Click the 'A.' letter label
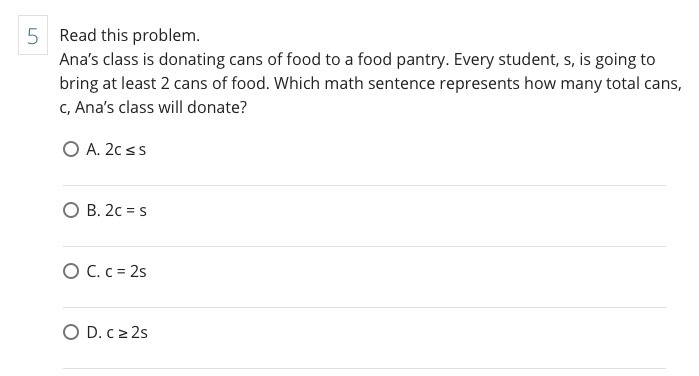The width and height of the screenshot is (699, 376). (93, 149)
